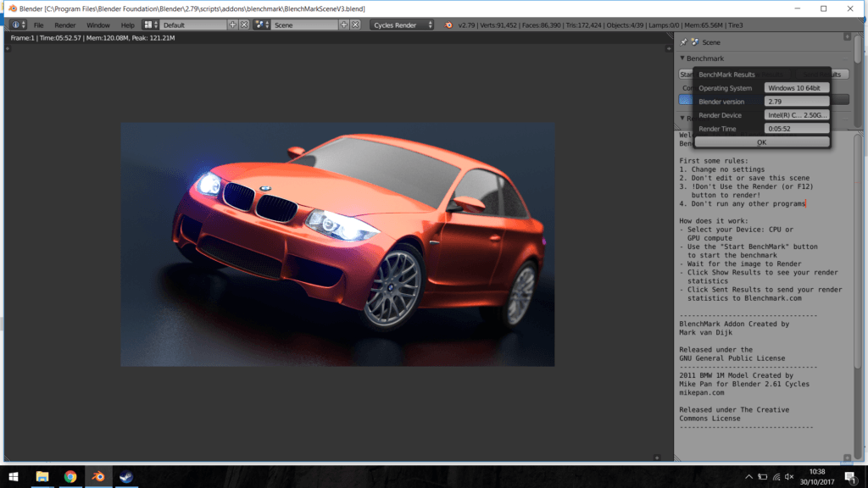Add a new scene
The height and width of the screenshot is (488, 868).
tap(344, 25)
